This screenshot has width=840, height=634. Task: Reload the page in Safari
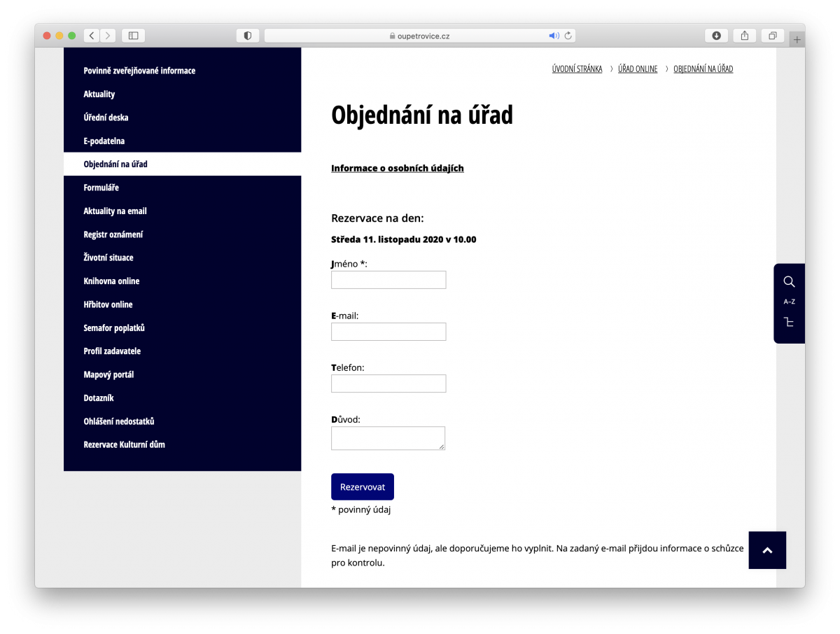click(567, 35)
